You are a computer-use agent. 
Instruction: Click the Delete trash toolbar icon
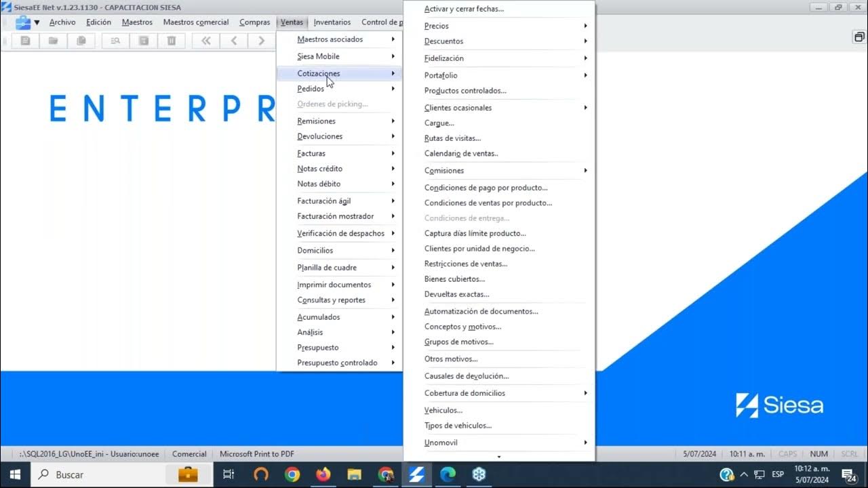[x=172, y=41]
